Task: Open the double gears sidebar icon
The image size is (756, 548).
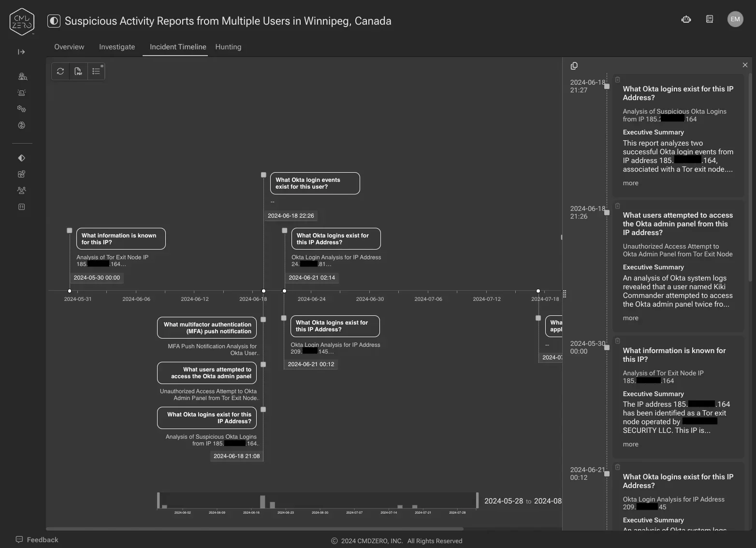Action: pyautogui.click(x=22, y=109)
